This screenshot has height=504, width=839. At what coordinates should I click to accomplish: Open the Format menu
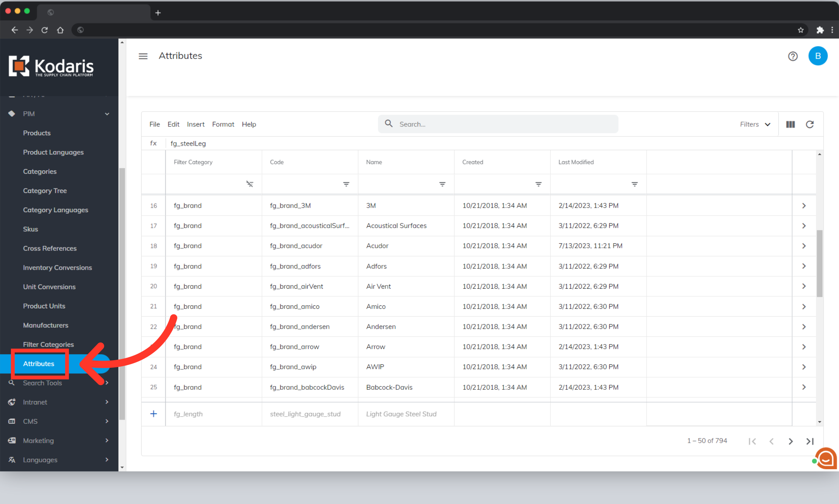tap(223, 124)
